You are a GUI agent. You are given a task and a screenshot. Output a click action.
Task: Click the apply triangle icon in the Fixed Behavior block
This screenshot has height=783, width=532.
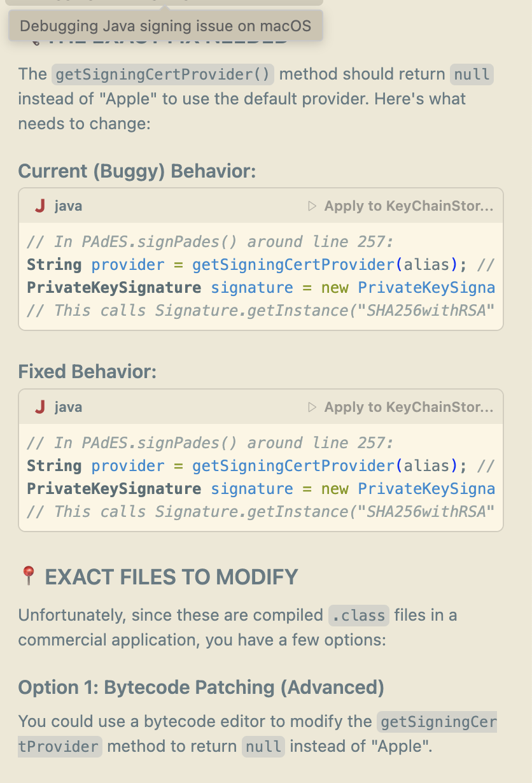pyautogui.click(x=312, y=407)
